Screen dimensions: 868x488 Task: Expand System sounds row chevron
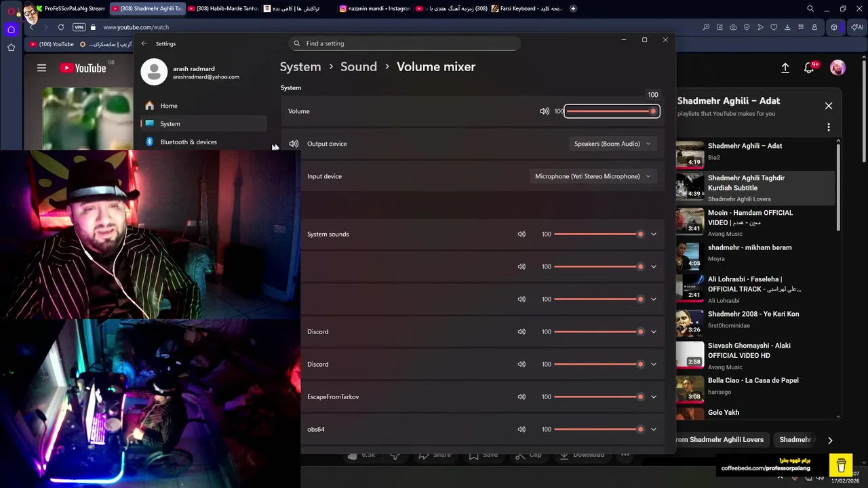pos(654,234)
